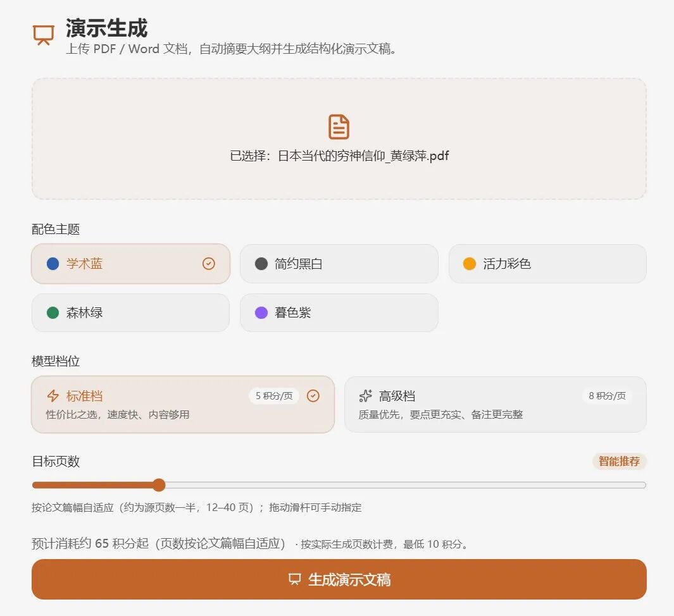Click the 目标页数 slider handle
674x616 pixels.
pos(159,485)
